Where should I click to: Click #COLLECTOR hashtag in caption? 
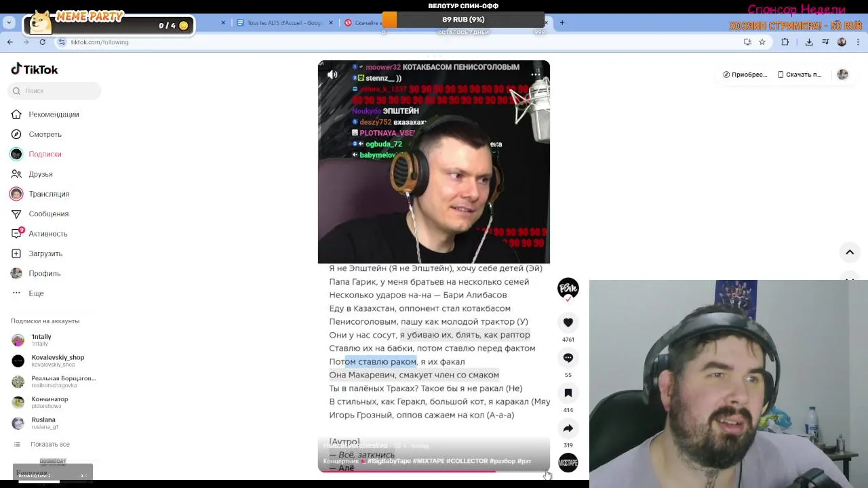pyautogui.click(x=467, y=461)
